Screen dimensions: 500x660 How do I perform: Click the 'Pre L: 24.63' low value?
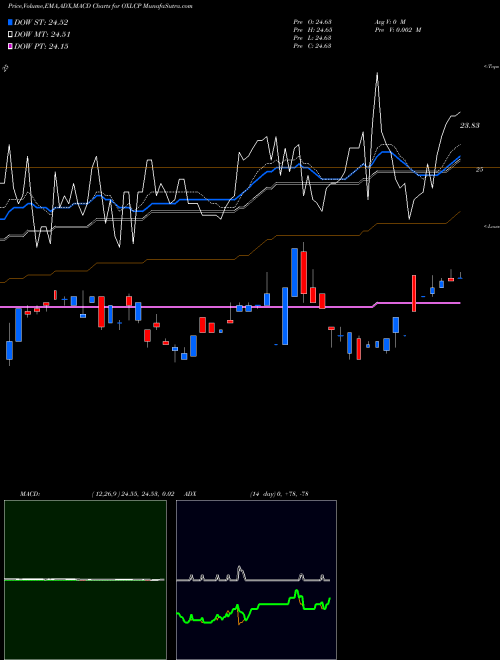(x=312, y=38)
